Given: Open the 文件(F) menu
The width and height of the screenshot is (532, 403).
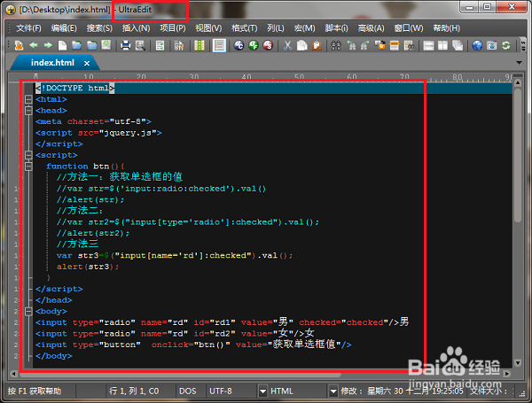Looking at the screenshot, I should (29, 28).
